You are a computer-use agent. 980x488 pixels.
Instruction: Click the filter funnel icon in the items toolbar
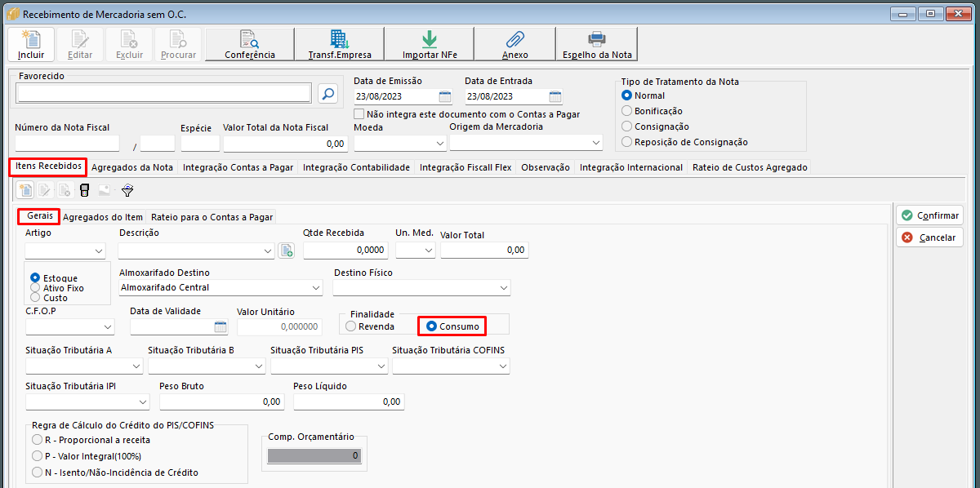coord(127,190)
